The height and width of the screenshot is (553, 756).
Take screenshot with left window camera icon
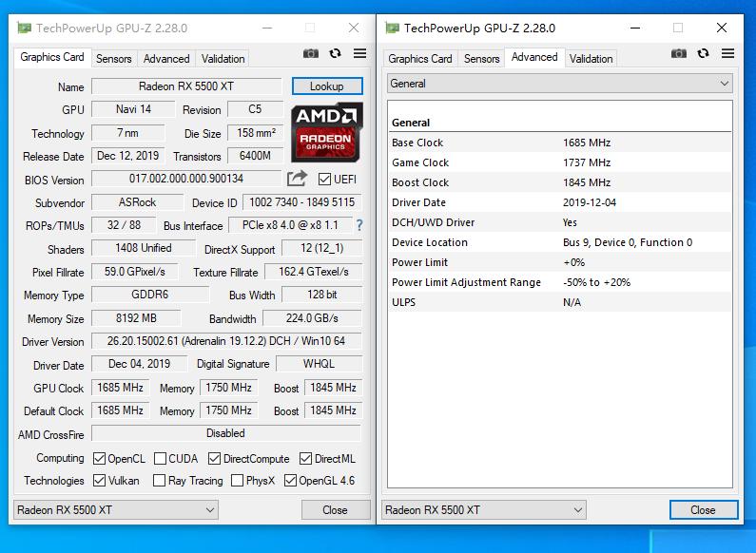click(311, 53)
